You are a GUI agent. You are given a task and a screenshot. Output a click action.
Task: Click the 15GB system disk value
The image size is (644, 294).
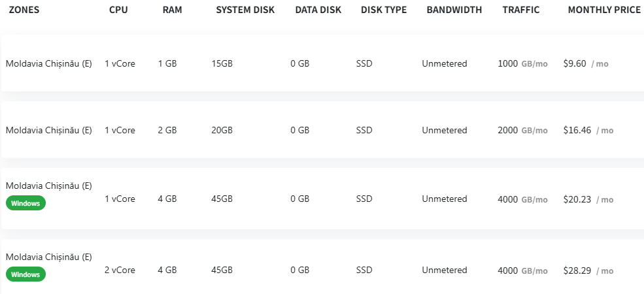click(222, 63)
